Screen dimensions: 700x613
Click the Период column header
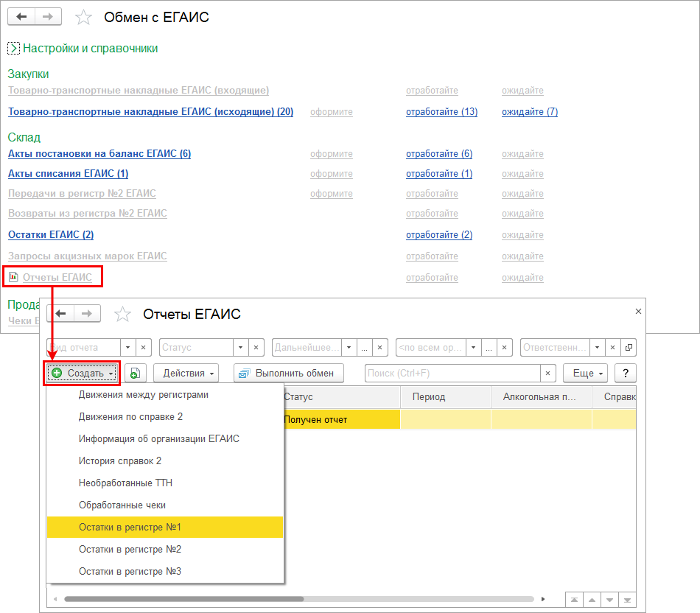click(x=446, y=397)
